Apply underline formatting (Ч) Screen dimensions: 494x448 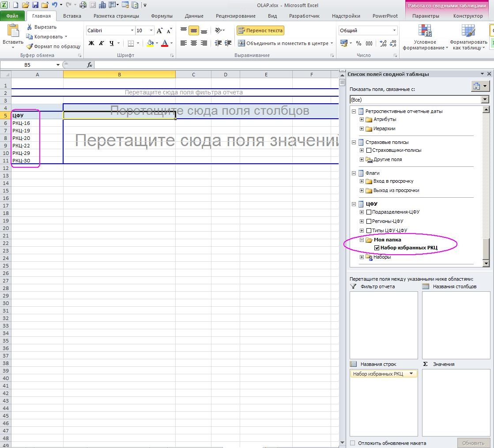coord(112,43)
